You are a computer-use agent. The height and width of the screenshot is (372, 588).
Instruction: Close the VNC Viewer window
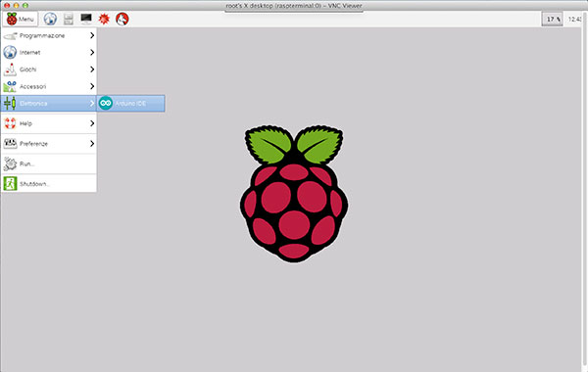coord(7,6)
